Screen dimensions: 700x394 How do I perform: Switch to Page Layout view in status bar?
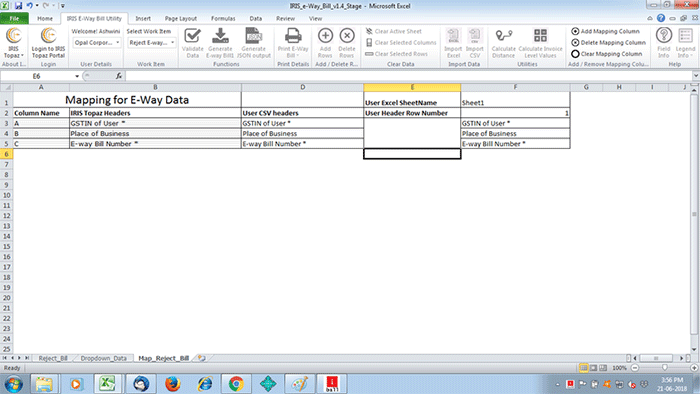pos(593,368)
